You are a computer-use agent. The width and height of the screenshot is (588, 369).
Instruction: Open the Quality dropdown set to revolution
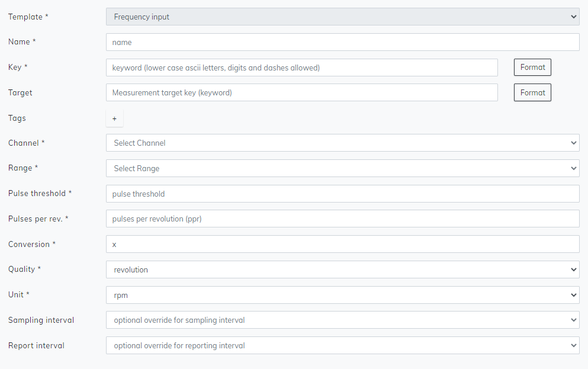point(342,269)
